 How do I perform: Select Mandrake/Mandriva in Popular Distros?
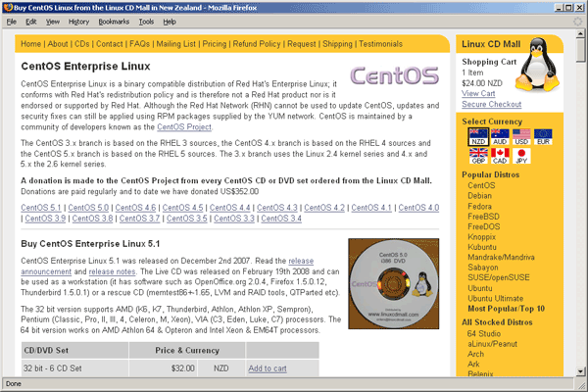501,257
